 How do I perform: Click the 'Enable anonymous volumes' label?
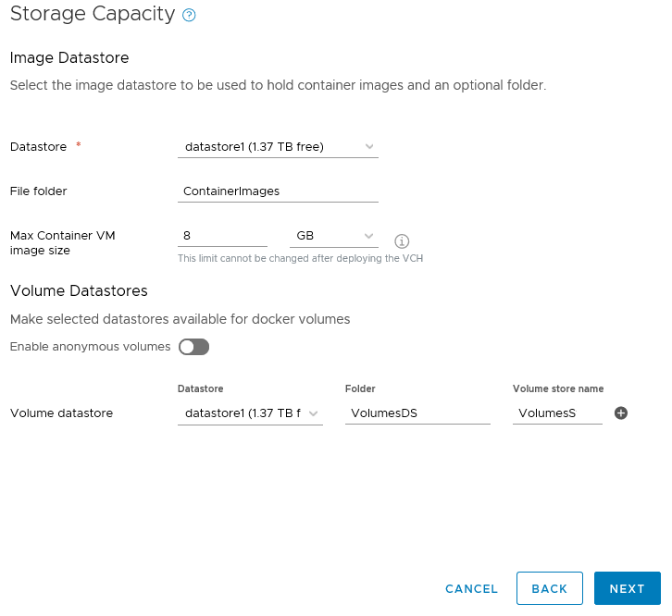click(90, 347)
